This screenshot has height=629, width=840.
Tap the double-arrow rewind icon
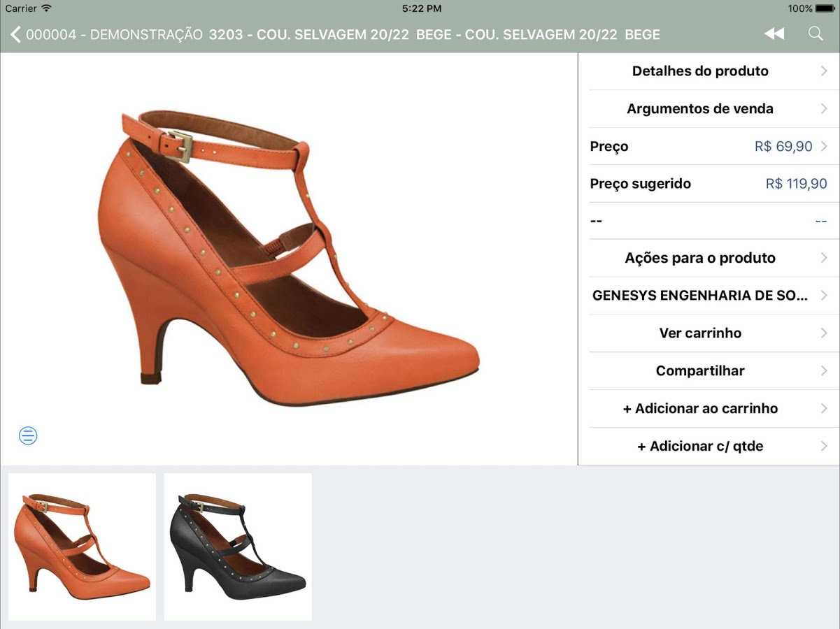774,34
